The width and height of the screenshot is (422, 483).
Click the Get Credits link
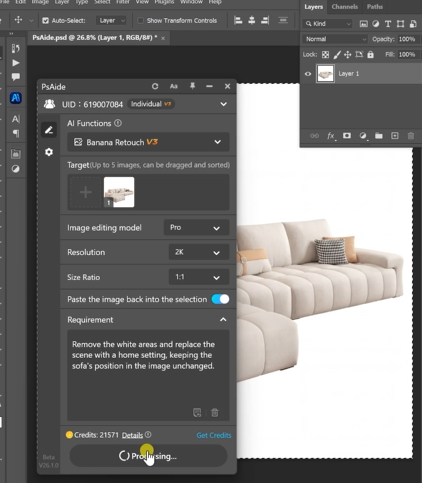[x=214, y=435]
